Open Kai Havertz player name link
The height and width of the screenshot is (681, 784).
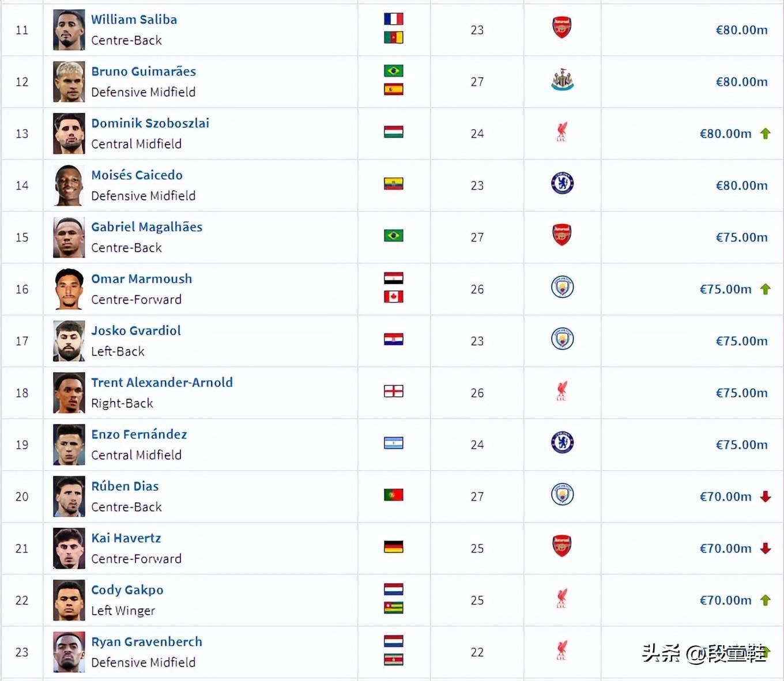[x=126, y=538]
